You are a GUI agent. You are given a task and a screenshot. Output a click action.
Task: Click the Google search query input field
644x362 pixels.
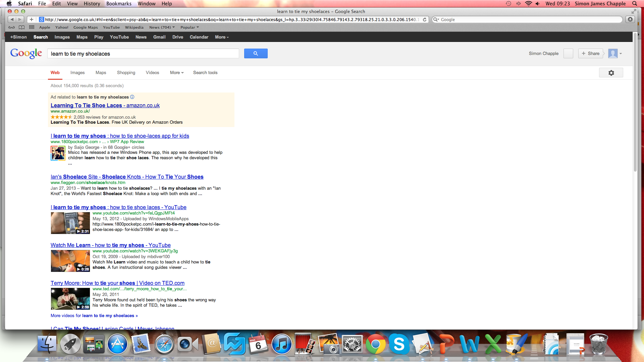click(x=143, y=54)
